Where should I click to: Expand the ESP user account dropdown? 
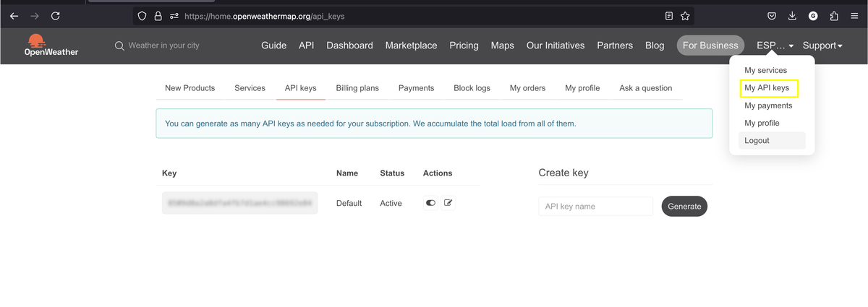775,46
